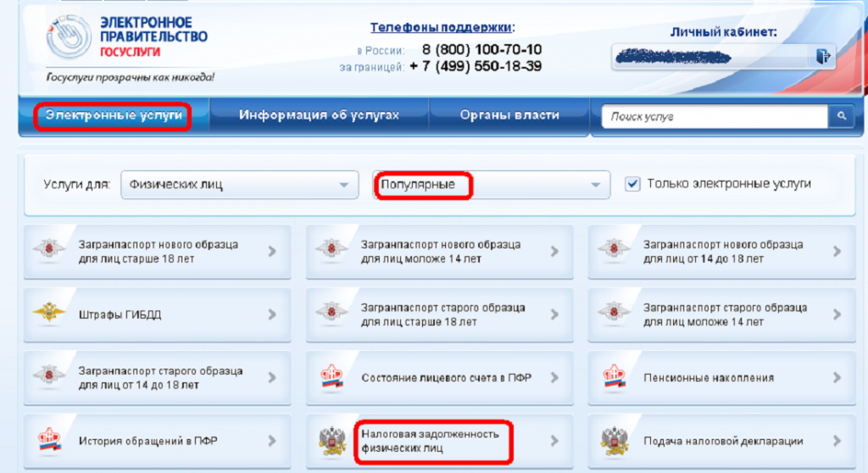The image size is (868, 473).
Task: Open Загранпаспорт нового образца моложе 14 лет text
Action: [x=441, y=252]
